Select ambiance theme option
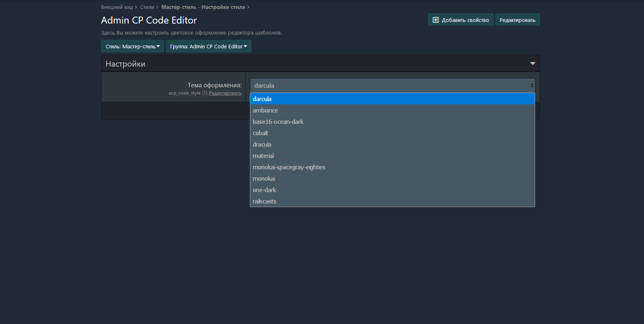The height and width of the screenshot is (324, 644). 265,110
